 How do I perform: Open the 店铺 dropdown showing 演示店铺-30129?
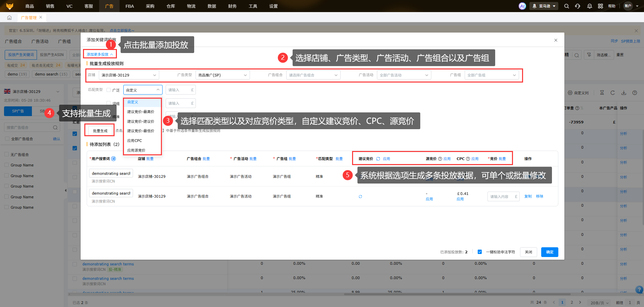(x=129, y=75)
